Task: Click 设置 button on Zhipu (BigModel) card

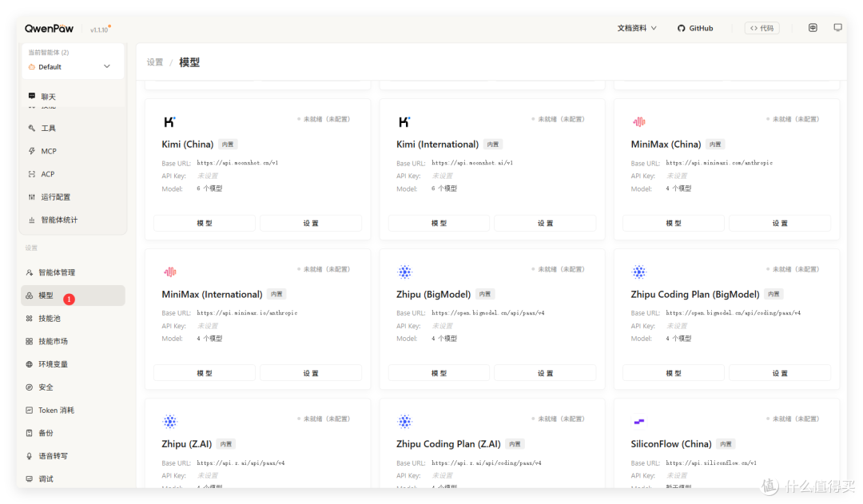Action: point(545,373)
